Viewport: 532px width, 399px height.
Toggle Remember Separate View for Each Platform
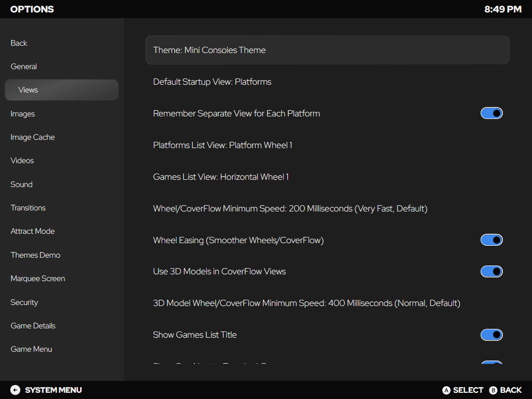(491, 113)
